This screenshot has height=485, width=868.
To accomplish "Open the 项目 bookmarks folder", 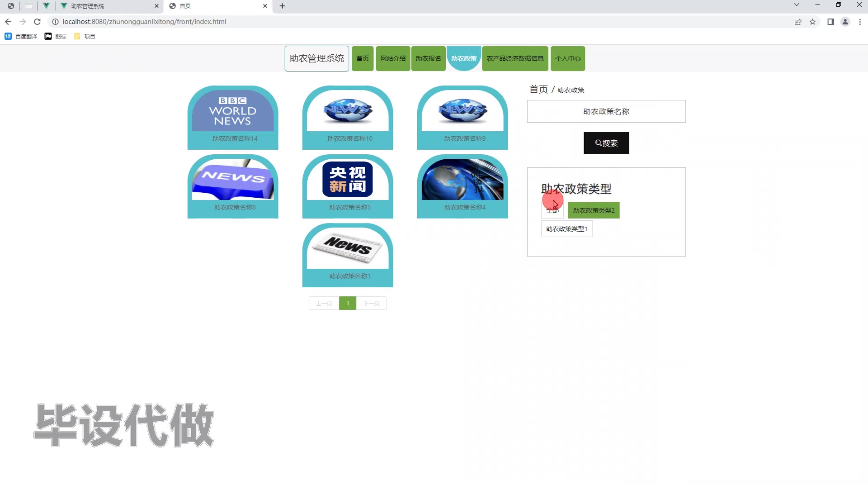I will [85, 36].
